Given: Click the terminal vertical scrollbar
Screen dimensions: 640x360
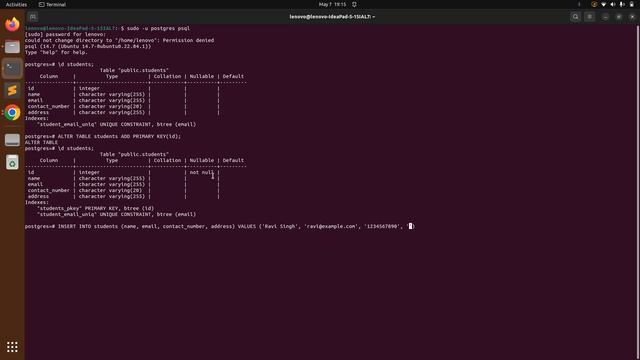Looking at the screenshot, I should pyautogui.click(x=638, y=192).
